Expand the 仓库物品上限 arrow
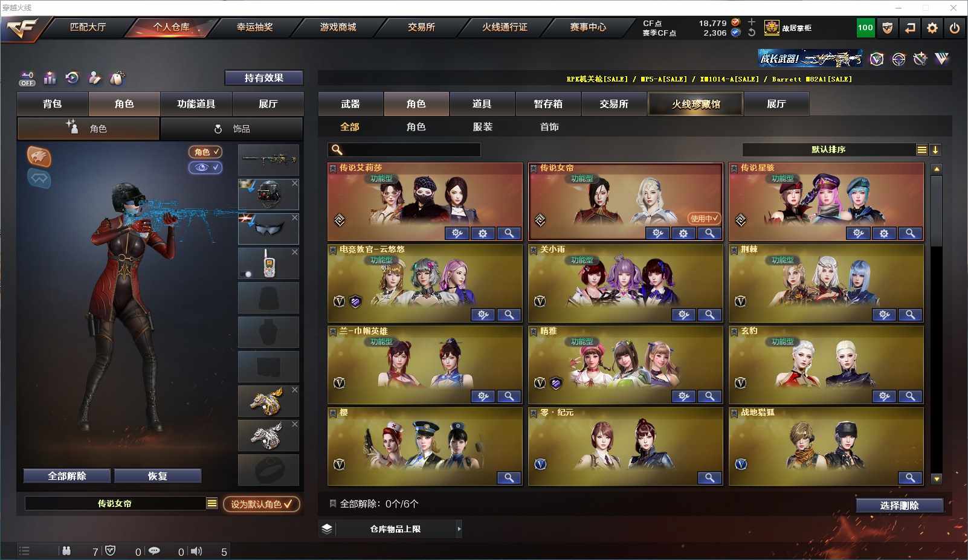This screenshot has width=968, height=560. tap(459, 529)
